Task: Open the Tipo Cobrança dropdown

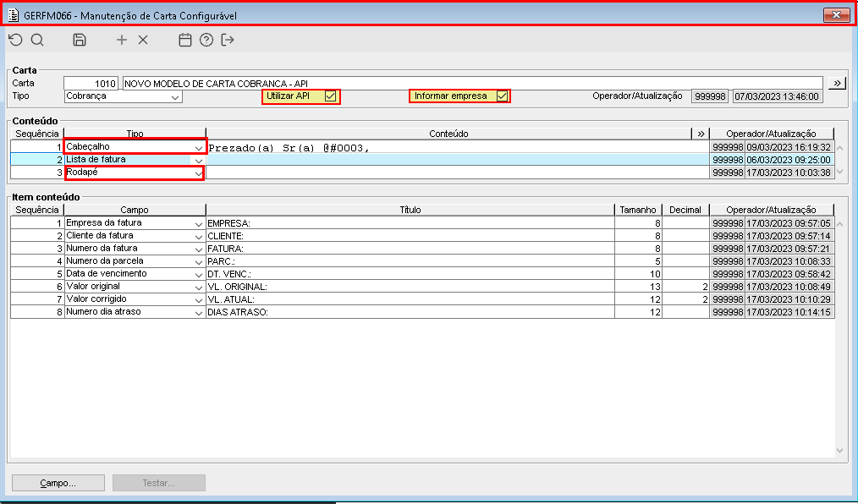Action: (x=175, y=96)
